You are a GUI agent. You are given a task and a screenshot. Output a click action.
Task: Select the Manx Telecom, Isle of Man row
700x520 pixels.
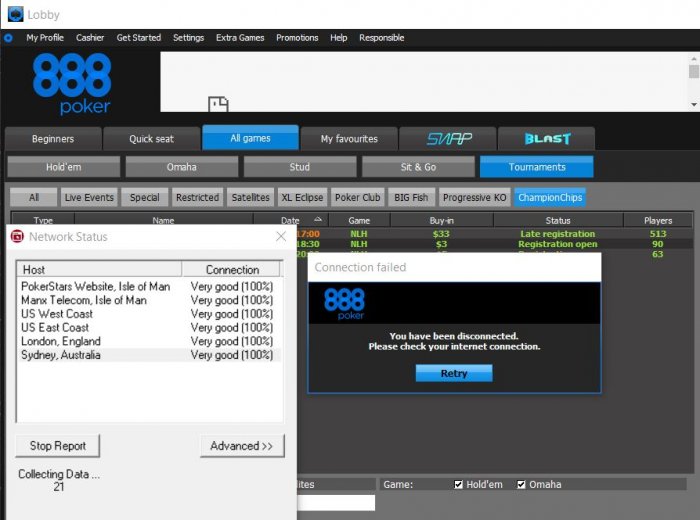tap(149, 300)
